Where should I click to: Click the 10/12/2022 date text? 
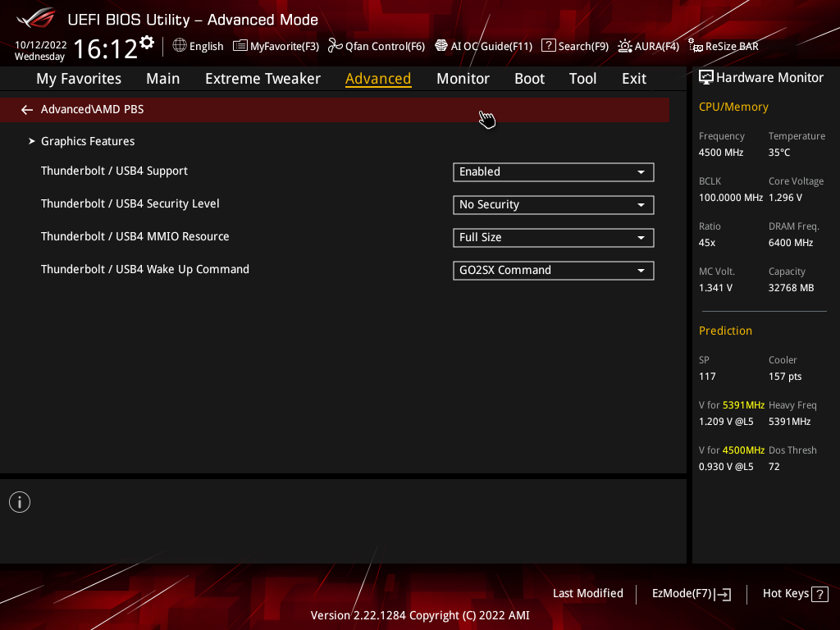click(41, 45)
